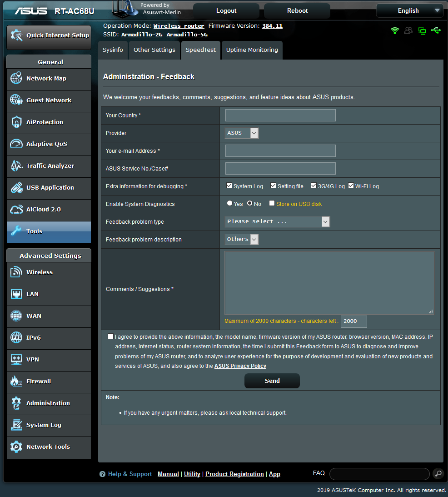Image resolution: width=448 pixels, height=497 pixels.
Task: Open the Utility link in footer
Action: (x=192, y=474)
